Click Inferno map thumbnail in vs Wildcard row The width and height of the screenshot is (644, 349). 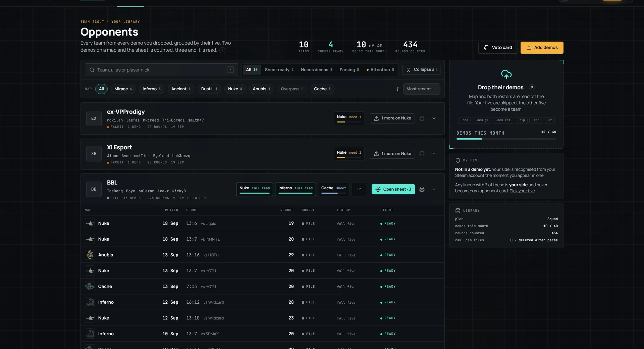pyautogui.click(x=90, y=302)
